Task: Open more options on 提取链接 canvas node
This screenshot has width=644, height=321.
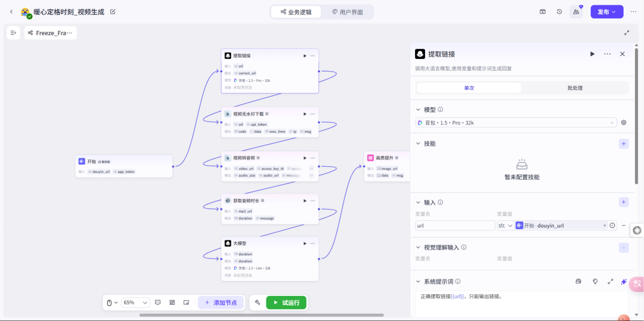Action: click(x=312, y=56)
